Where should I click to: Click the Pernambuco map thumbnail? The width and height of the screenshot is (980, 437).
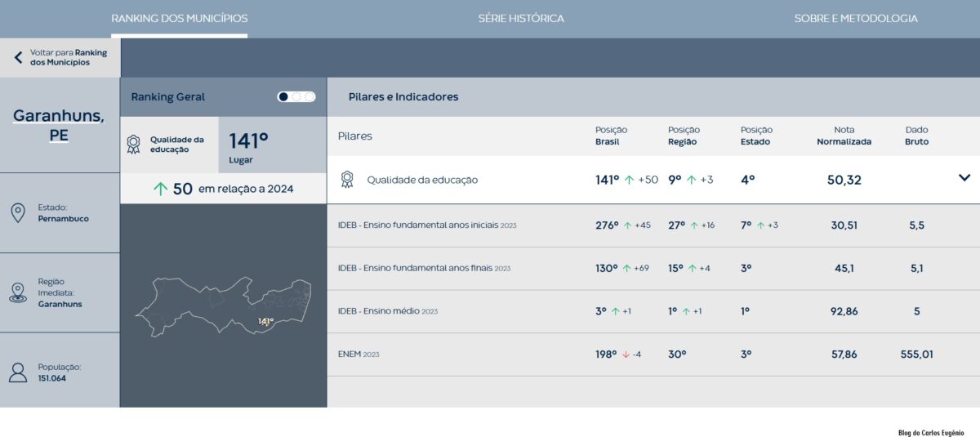(223, 305)
